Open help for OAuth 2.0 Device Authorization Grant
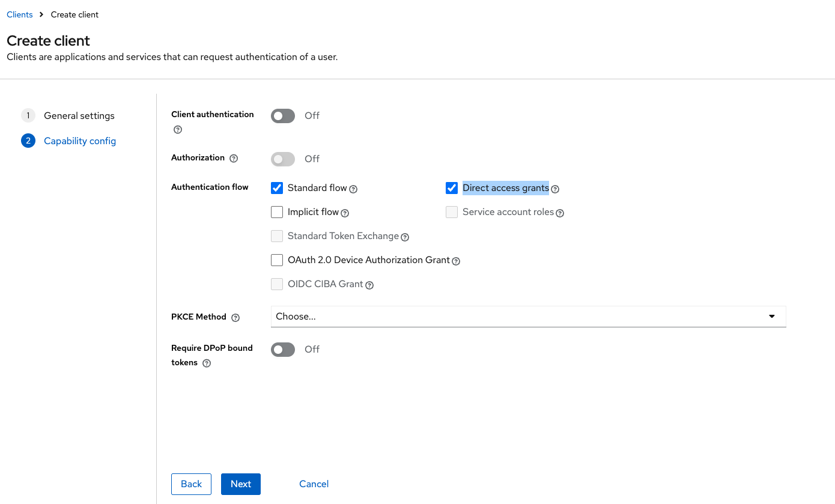The height and width of the screenshot is (504, 835). coord(456,261)
